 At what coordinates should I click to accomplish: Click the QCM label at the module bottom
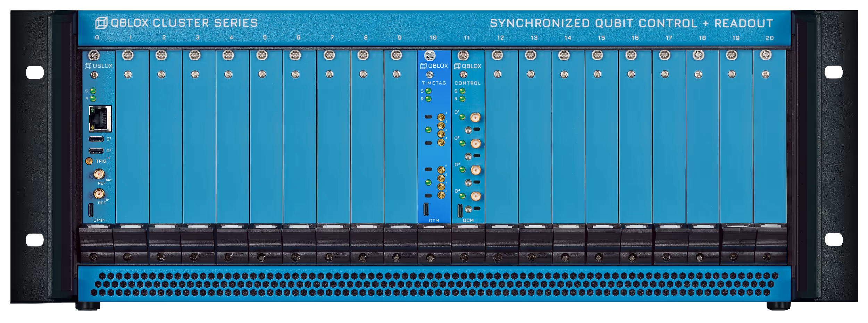pos(468,221)
